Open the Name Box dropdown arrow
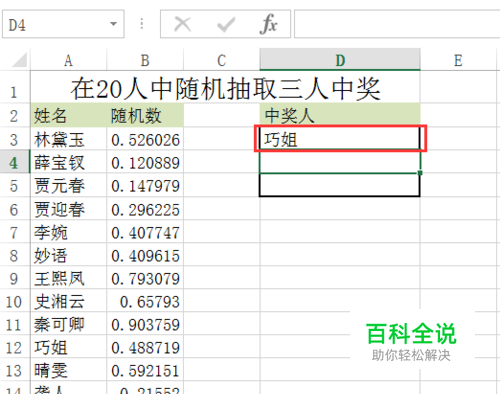 tap(113, 24)
